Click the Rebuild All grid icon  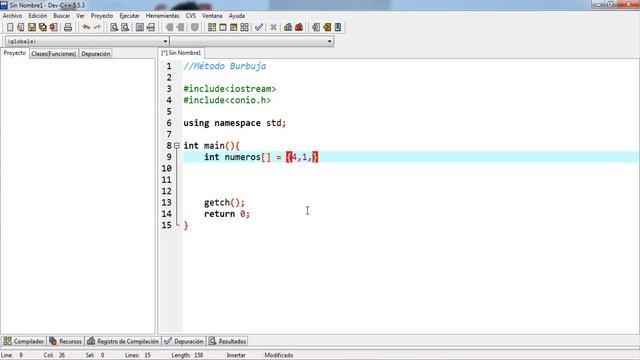[244, 27]
